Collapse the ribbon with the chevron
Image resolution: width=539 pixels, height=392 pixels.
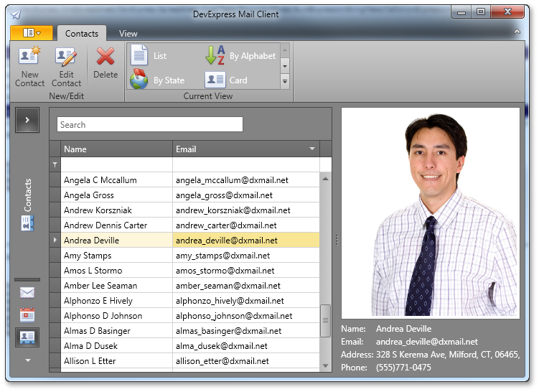coord(517,32)
